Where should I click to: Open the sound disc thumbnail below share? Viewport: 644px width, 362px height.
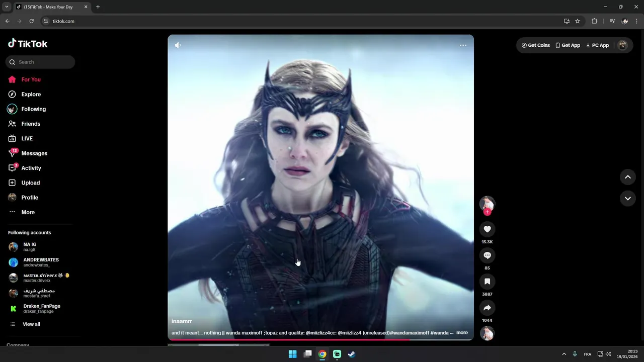(487, 333)
